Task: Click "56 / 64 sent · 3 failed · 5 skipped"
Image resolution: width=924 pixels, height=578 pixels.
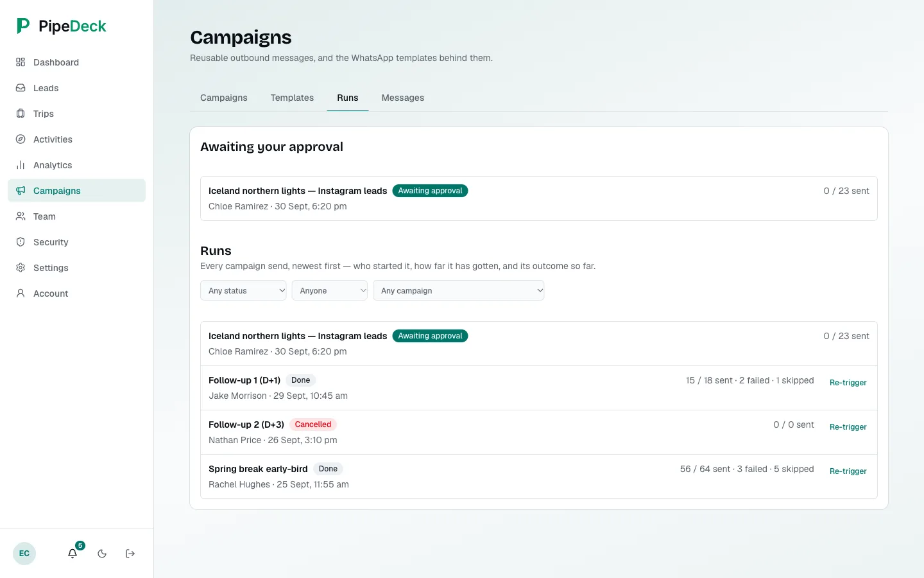Action: pos(747,469)
